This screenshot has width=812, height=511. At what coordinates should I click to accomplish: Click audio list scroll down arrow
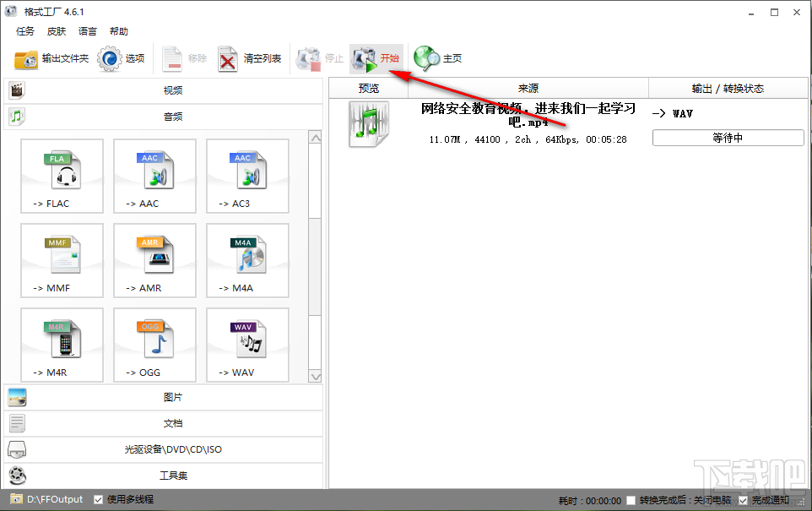(x=315, y=377)
